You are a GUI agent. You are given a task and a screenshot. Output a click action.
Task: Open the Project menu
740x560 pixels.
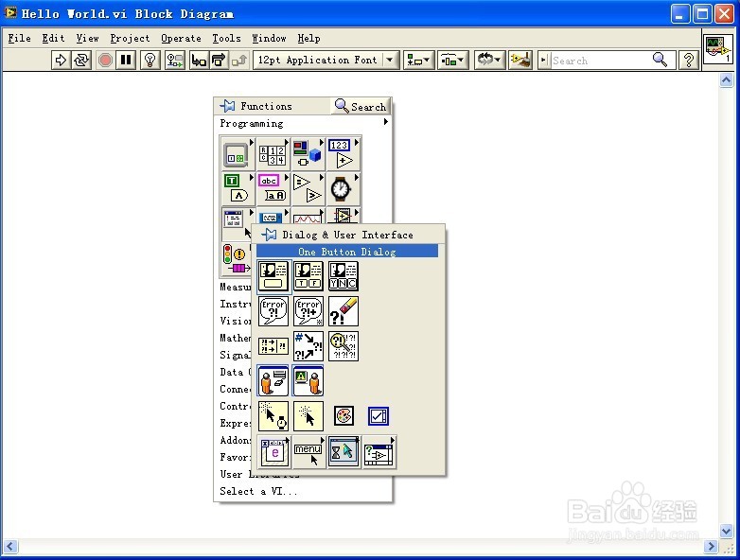point(130,38)
